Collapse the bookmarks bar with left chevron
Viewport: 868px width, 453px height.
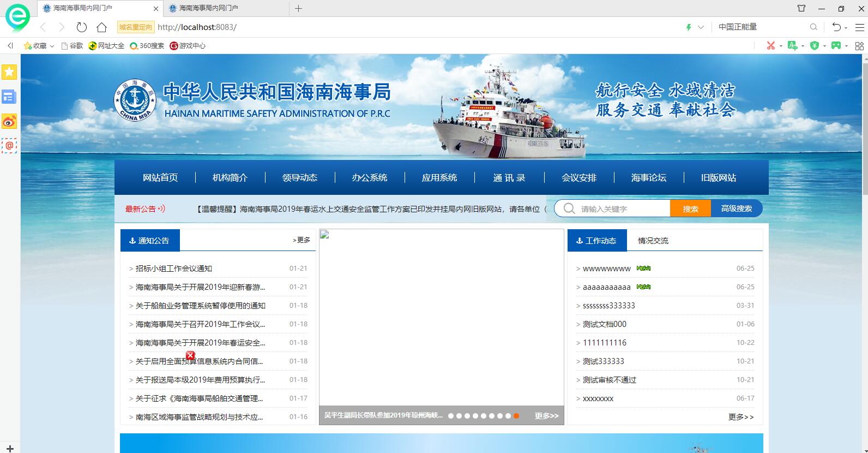click(x=10, y=46)
